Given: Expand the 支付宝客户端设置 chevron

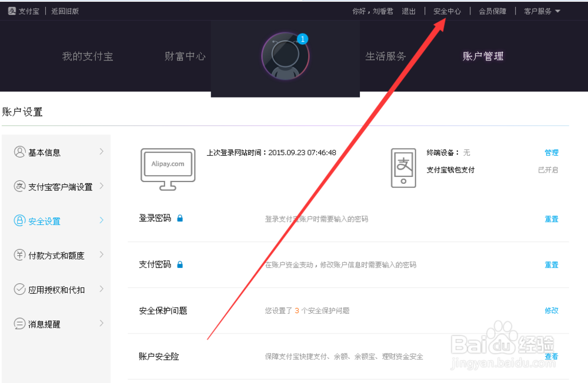Looking at the screenshot, I should click(102, 186).
